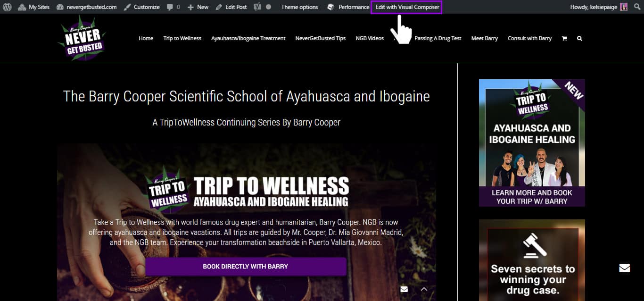The image size is (644, 301).
Task: Click the admin bar search magnifier
Action: (x=637, y=7)
